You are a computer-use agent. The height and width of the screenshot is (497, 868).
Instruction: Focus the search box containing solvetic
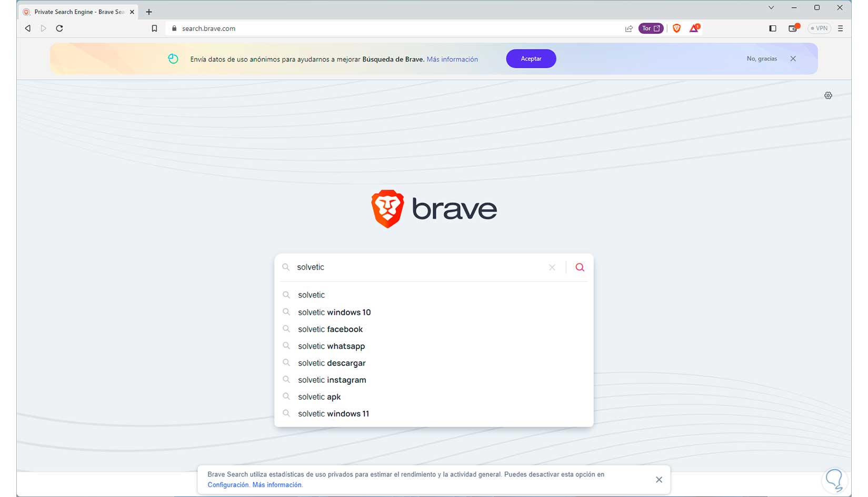(421, 267)
